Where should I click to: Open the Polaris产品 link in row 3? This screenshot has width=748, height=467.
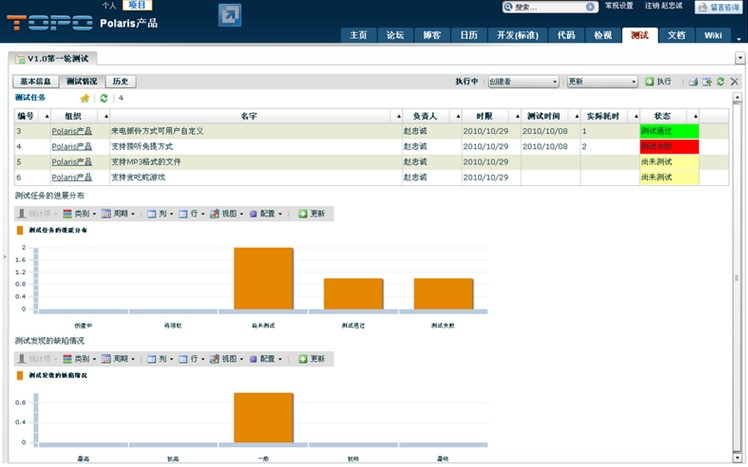[x=71, y=131]
